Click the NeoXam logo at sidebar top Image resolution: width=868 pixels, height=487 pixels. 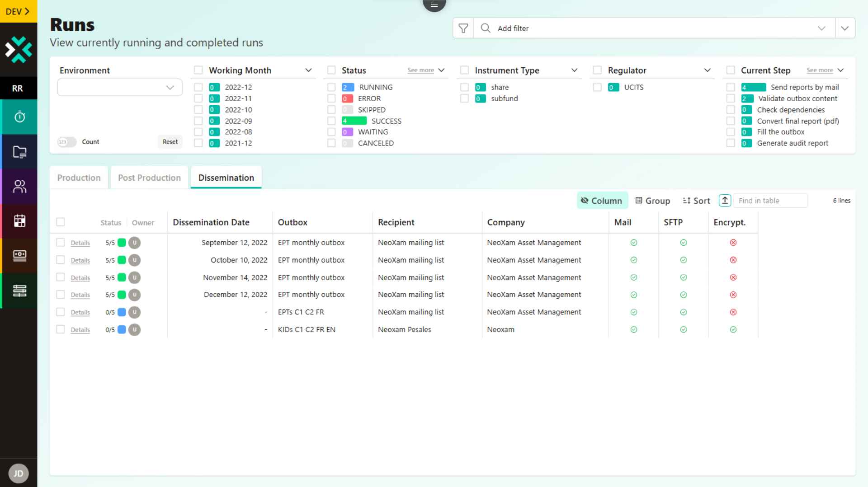(x=19, y=49)
